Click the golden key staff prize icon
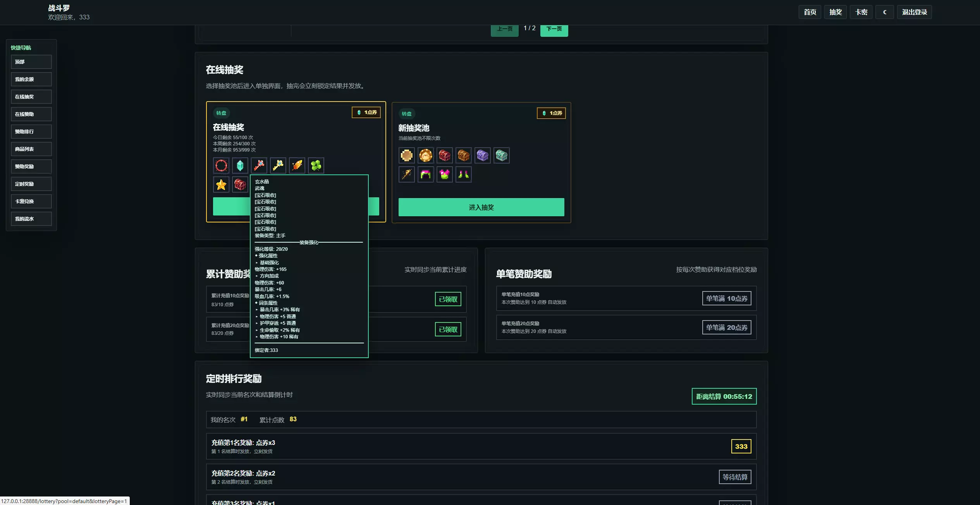Image resolution: width=980 pixels, height=505 pixels. click(x=278, y=165)
